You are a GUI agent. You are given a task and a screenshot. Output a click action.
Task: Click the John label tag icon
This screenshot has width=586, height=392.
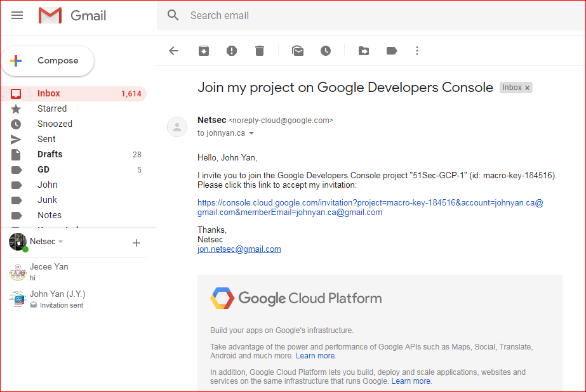coord(17,185)
